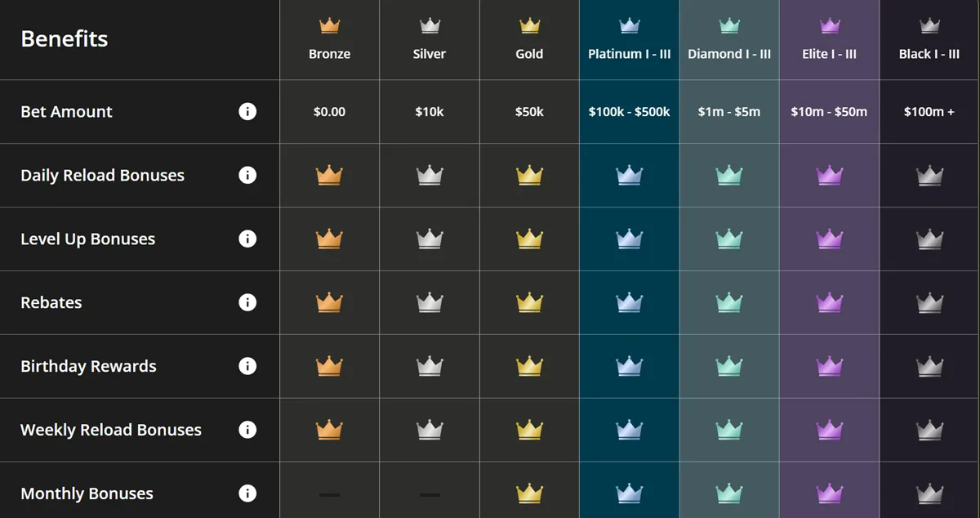Click the Elite I - III purple crown icon
Viewport: 980px width, 518px height.
pos(829,25)
